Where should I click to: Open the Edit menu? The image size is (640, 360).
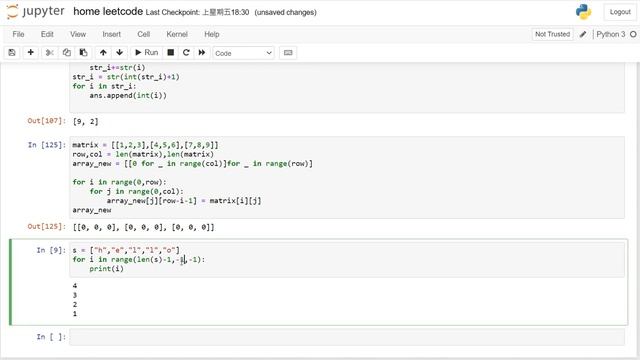47,34
